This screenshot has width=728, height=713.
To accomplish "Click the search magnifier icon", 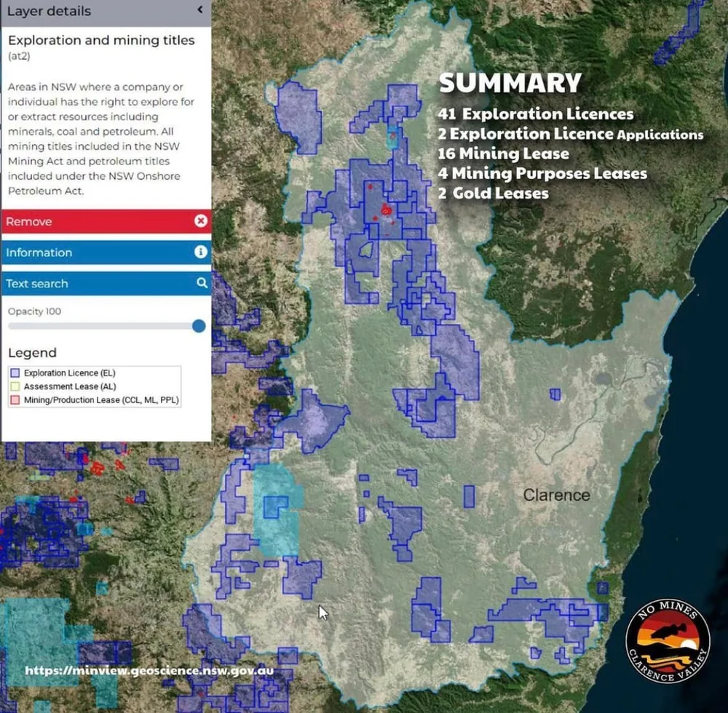I will [202, 283].
